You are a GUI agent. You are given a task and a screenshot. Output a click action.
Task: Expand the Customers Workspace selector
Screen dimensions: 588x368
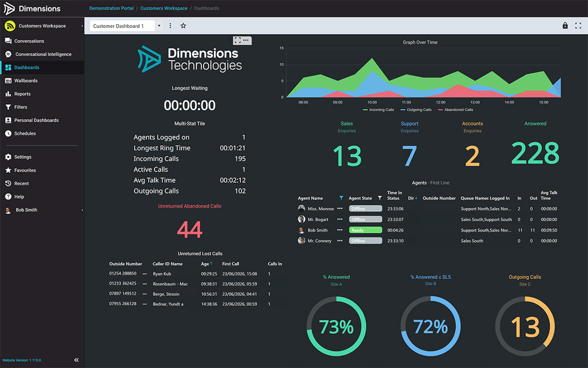click(82, 26)
